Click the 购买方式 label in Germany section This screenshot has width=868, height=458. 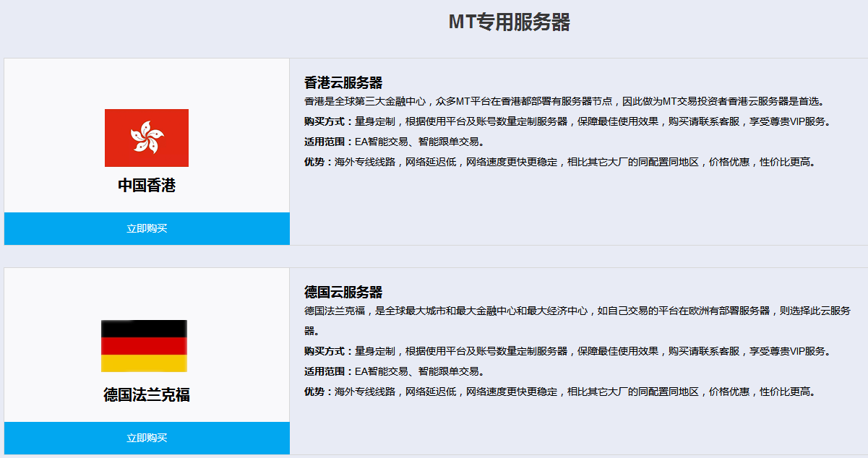329,351
